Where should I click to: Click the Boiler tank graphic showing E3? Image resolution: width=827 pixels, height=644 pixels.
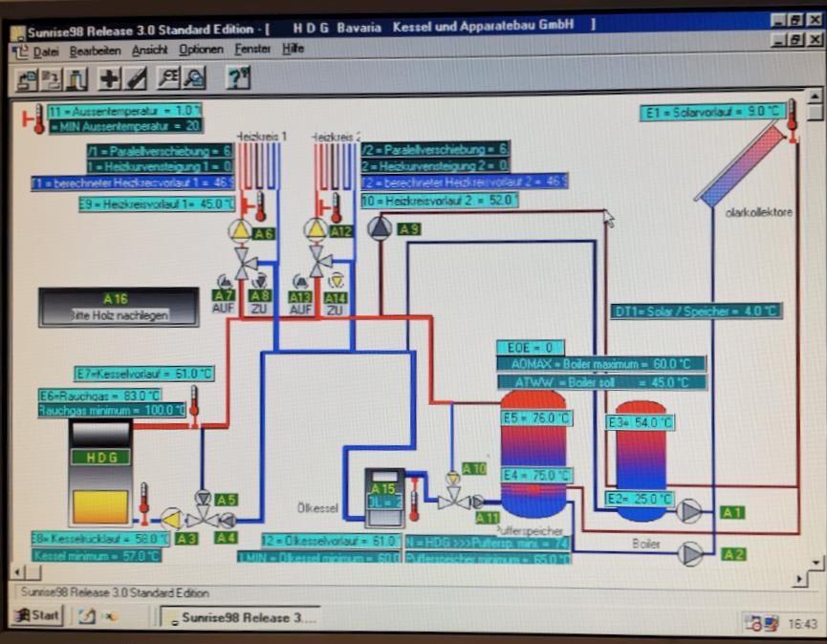tap(641, 462)
